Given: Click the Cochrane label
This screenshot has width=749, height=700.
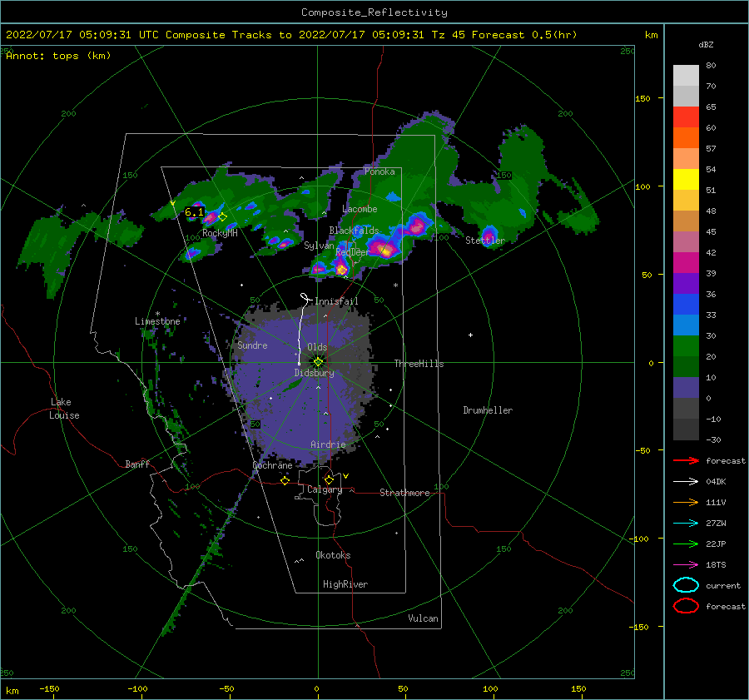Looking at the screenshot, I should click(x=272, y=465).
